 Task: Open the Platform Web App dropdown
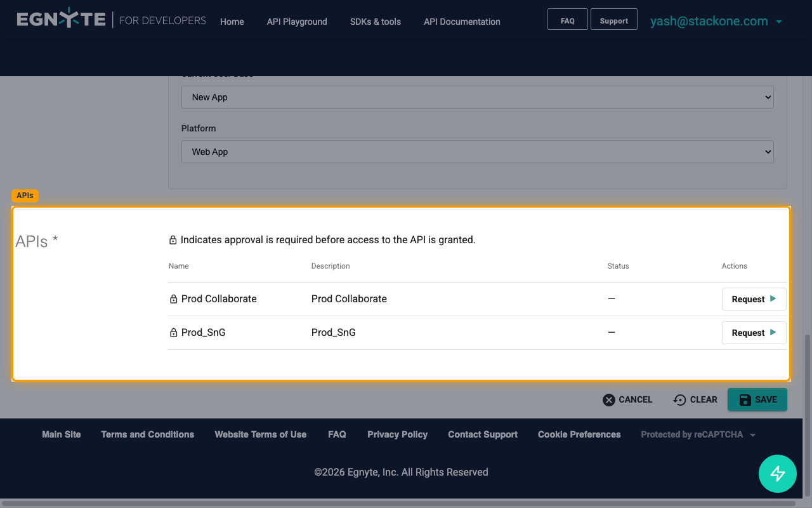(x=478, y=152)
